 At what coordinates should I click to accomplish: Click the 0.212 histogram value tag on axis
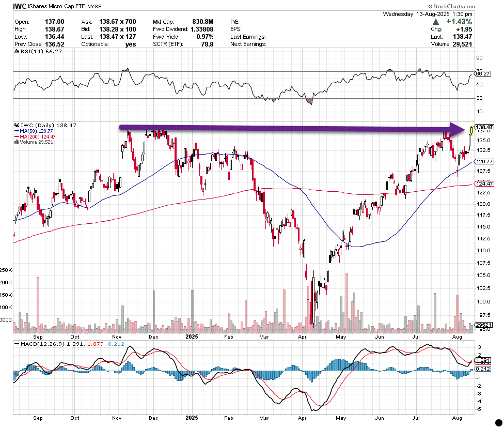tap(483, 369)
